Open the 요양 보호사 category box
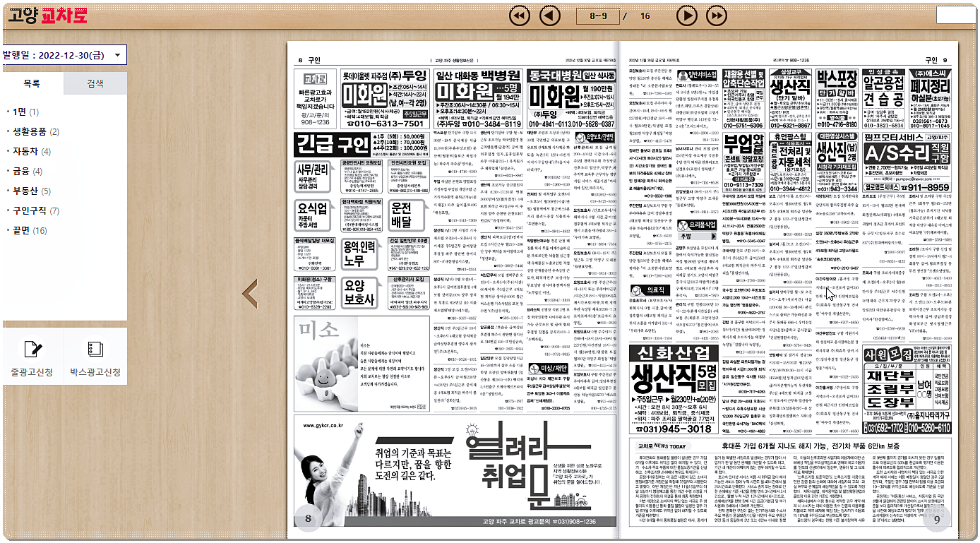980x543 pixels. click(x=361, y=293)
